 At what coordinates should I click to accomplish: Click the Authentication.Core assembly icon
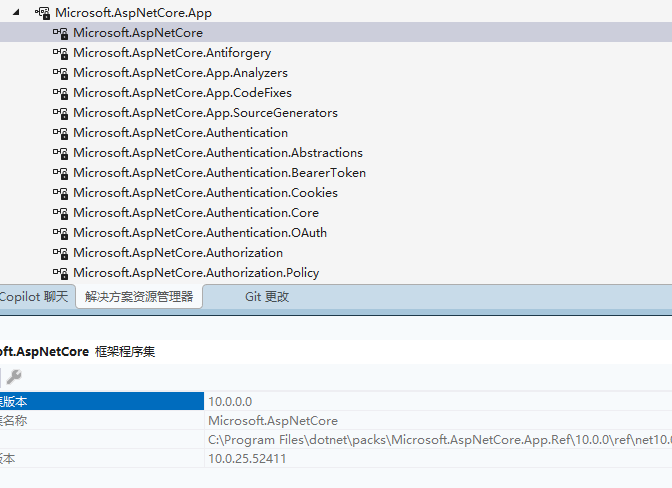point(60,213)
